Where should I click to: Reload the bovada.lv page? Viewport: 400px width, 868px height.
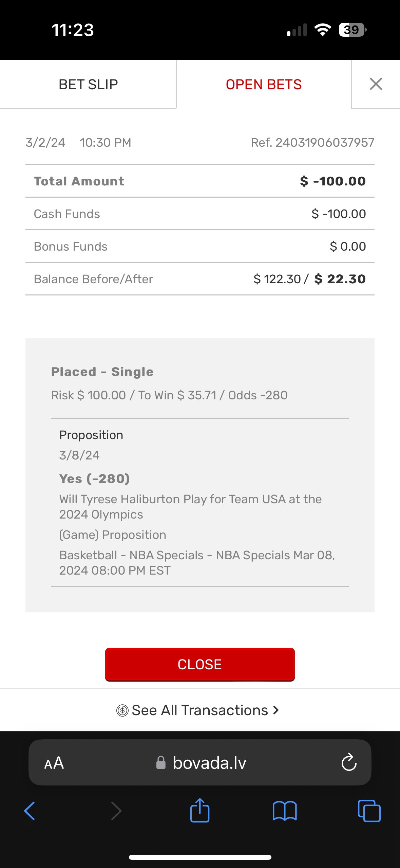pos(349,763)
